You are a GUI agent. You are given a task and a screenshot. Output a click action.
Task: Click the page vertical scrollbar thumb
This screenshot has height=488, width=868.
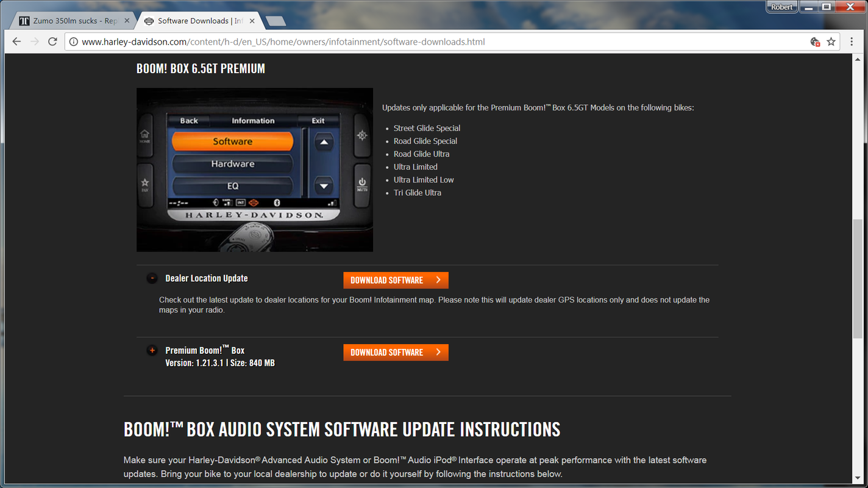[858, 279]
